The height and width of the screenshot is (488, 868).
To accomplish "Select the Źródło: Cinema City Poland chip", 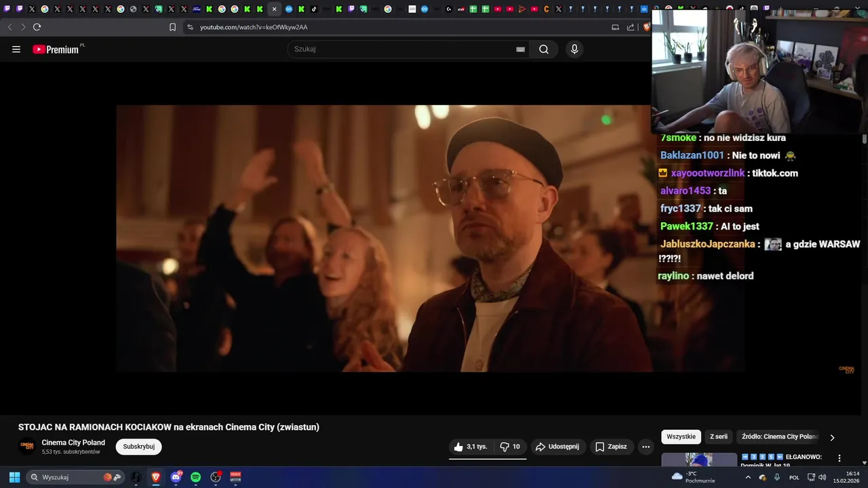I will click(780, 436).
